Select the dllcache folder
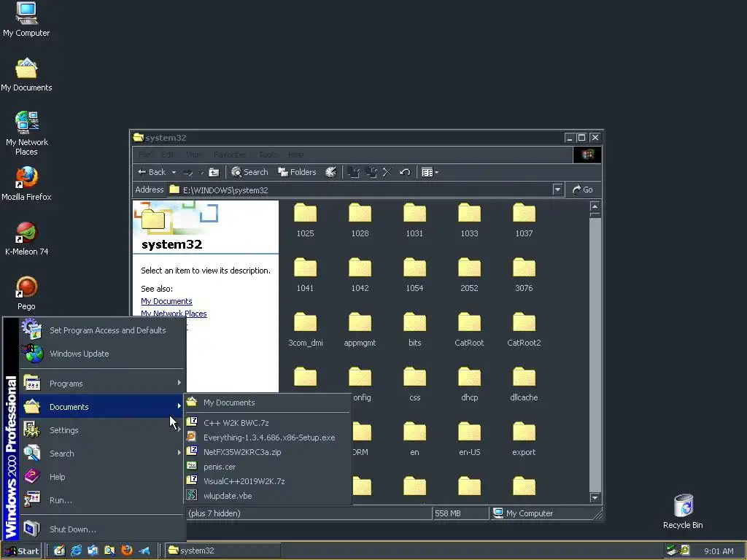Image resolution: width=747 pixels, height=560 pixels. coord(524,385)
